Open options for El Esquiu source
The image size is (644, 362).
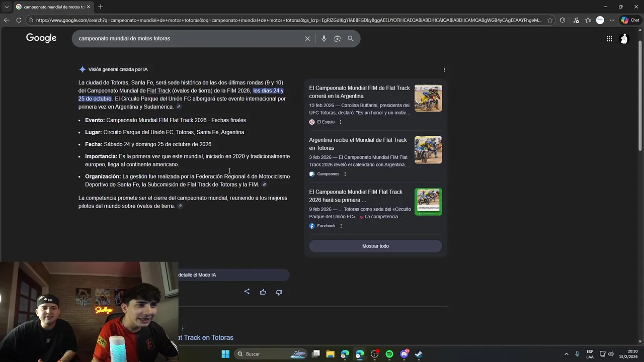point(340,122)
